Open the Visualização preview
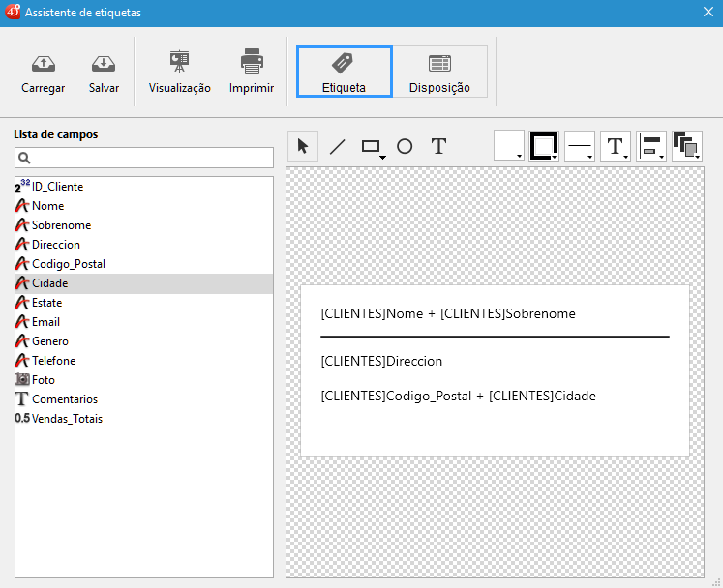The image size is (723, 588). 179,62
